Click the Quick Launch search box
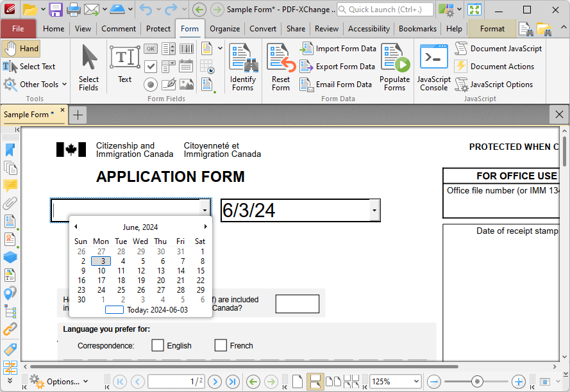Viewport: 570px width, 392px height. click(x=385, y=10)
